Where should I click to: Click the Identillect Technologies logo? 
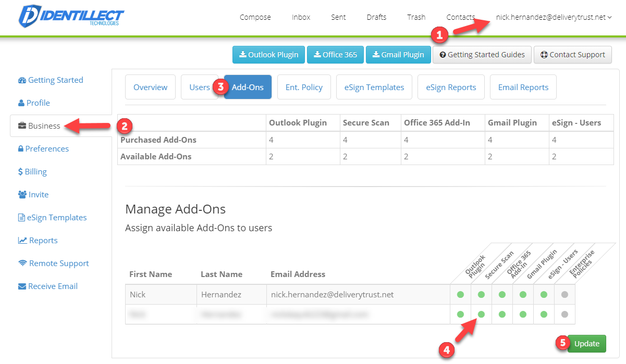pos(71,17)
